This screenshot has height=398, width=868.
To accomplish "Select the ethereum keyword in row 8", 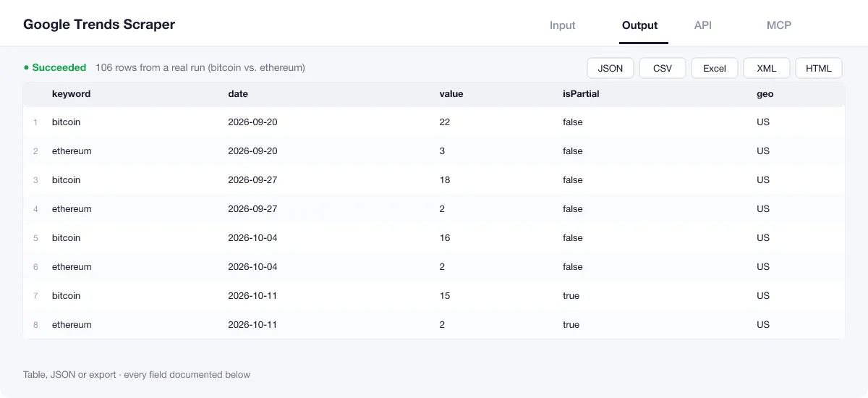I will coord(72,325).
